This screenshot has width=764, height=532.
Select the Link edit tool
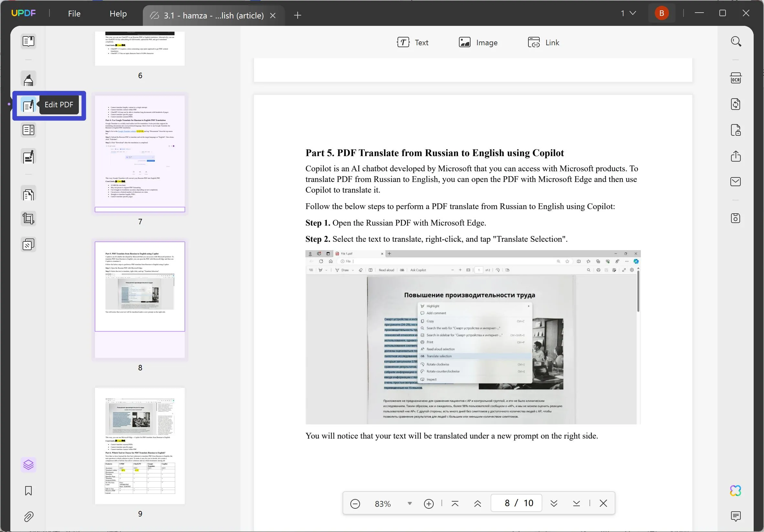coord(544,43)
